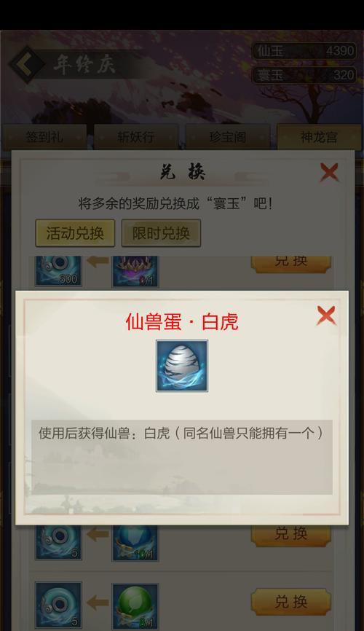Tap the purple crown item icon

[135, 271]
